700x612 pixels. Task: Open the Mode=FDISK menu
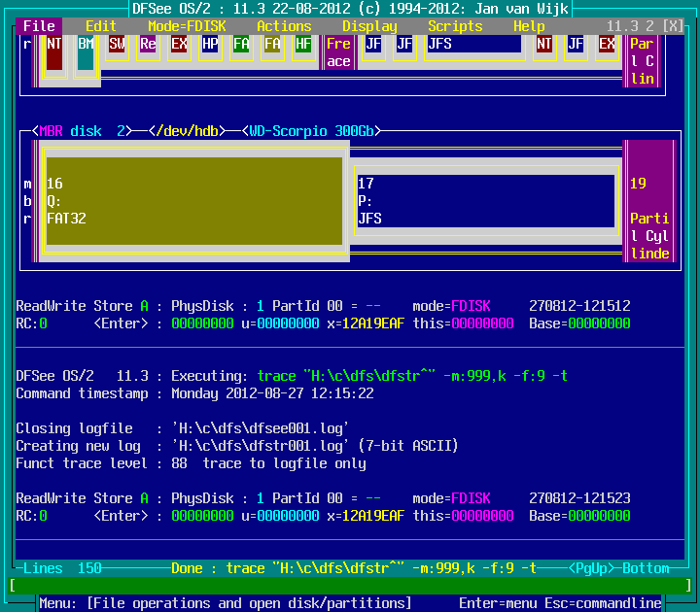click(187, 26)
